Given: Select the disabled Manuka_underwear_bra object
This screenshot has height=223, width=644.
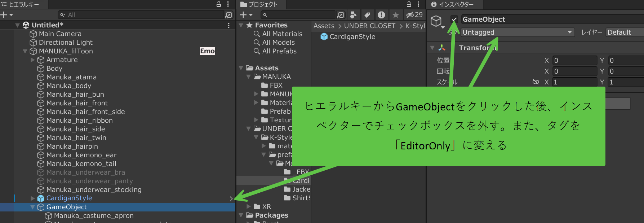Looking at the screenshot, I should 86,172.
